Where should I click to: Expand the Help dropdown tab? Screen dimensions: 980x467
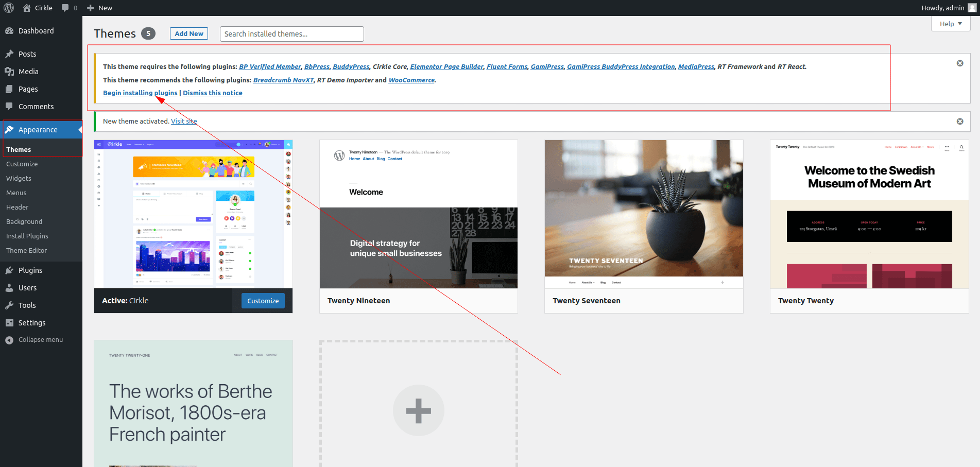(x=951, y=24)
